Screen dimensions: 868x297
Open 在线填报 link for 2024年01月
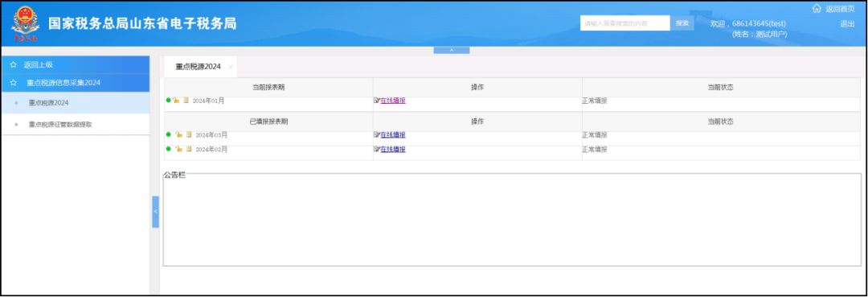click(x=392, y=101)
